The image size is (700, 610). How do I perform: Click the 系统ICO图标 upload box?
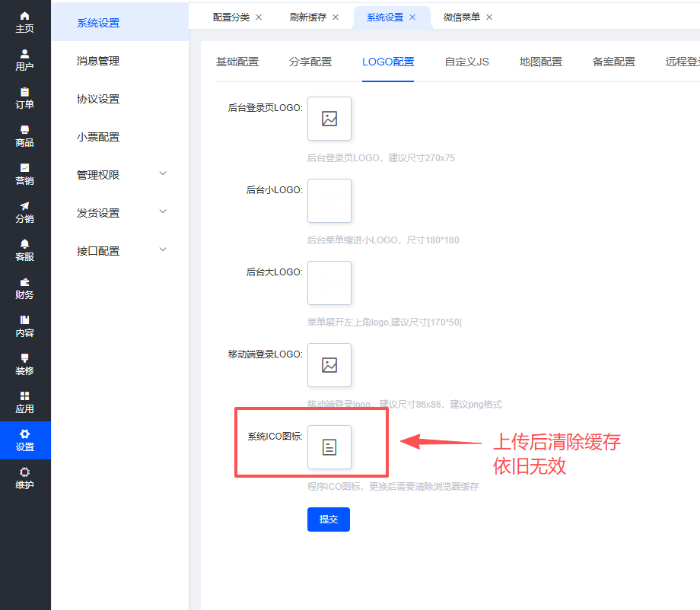pos(329,447)
